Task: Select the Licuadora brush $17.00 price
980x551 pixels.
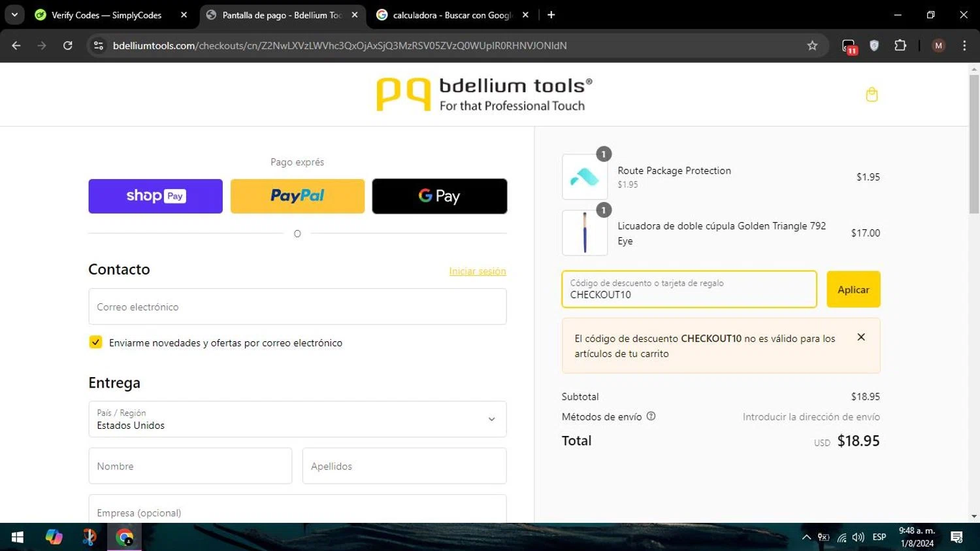Action: tap(866, 233)
